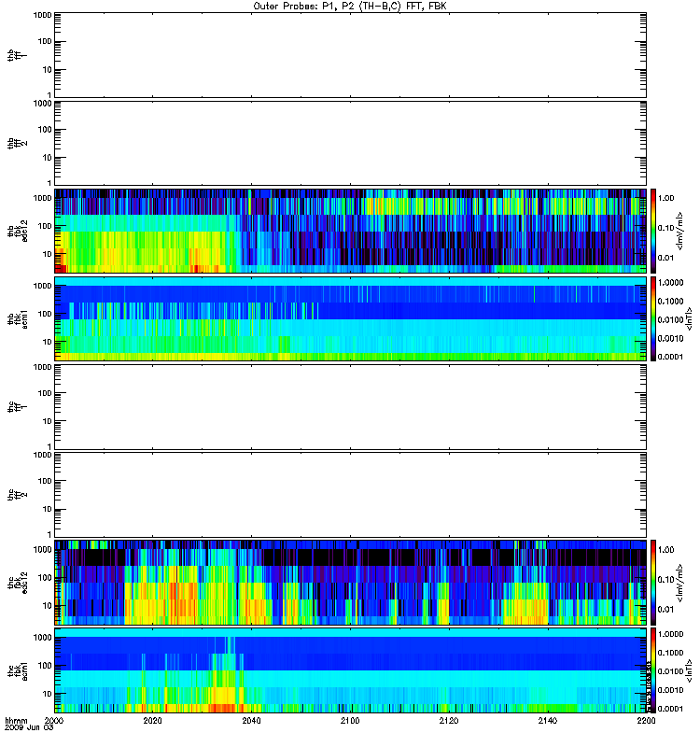Select the 'thc fbk edc12' panel axis label
The image size is (700, 747).
click(17, 583)
